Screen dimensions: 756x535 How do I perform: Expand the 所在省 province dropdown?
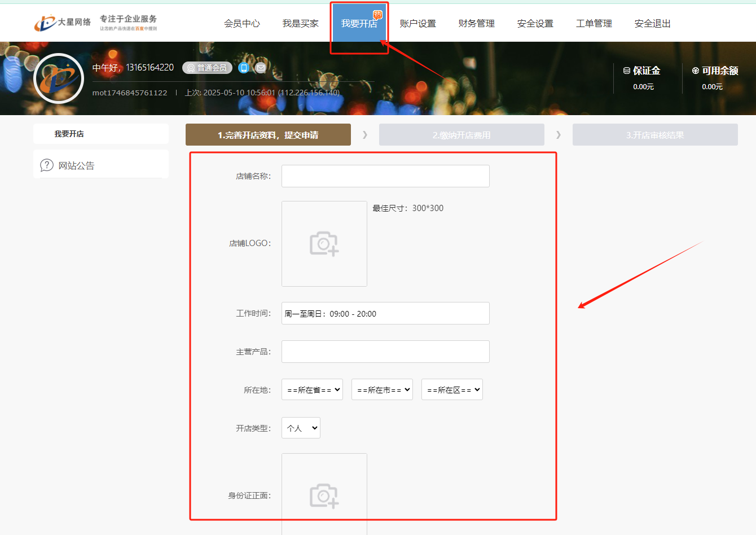pos(312,389)
